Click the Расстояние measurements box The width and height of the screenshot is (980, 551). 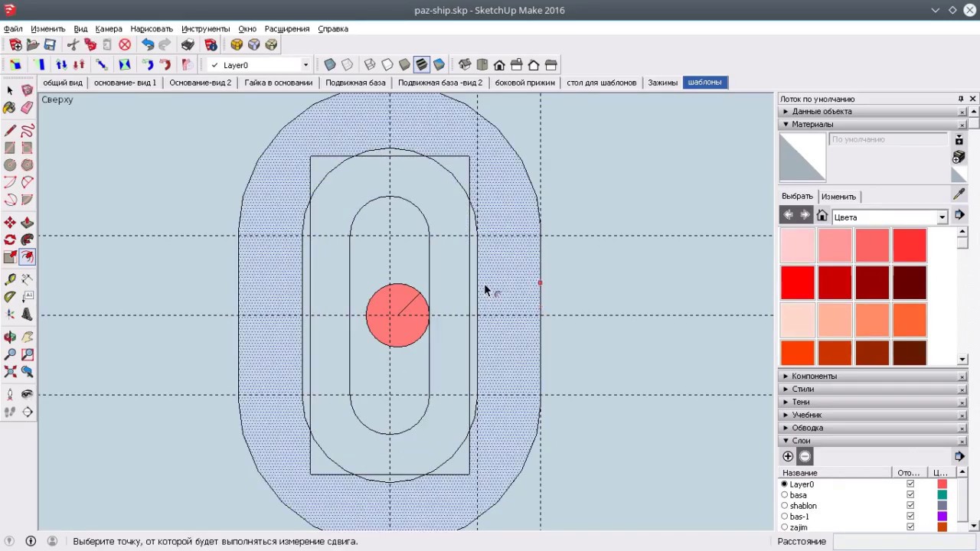(x=903, y=541)
